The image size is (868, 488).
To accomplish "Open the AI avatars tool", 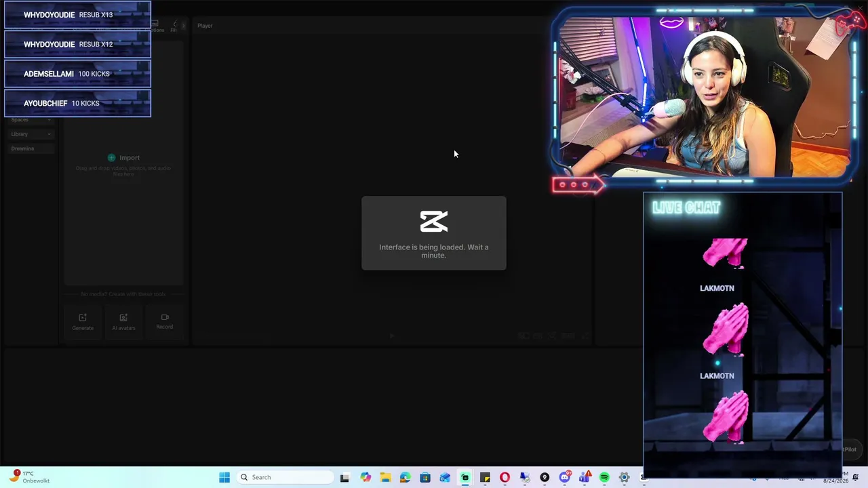I will (123, 322).
